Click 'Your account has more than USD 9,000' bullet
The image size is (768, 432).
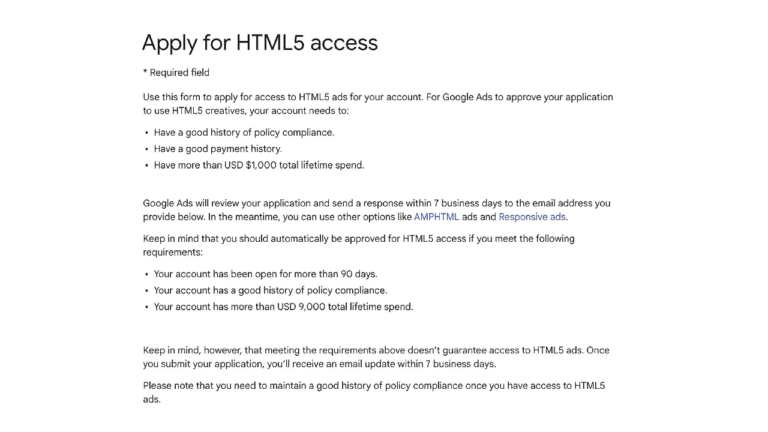click(x=284, y=307)
